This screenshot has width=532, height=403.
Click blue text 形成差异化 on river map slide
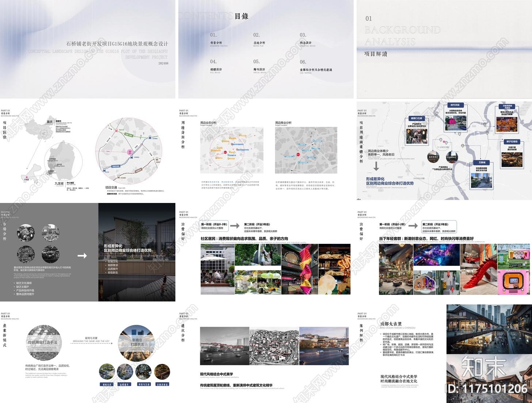tap(375, 179)
